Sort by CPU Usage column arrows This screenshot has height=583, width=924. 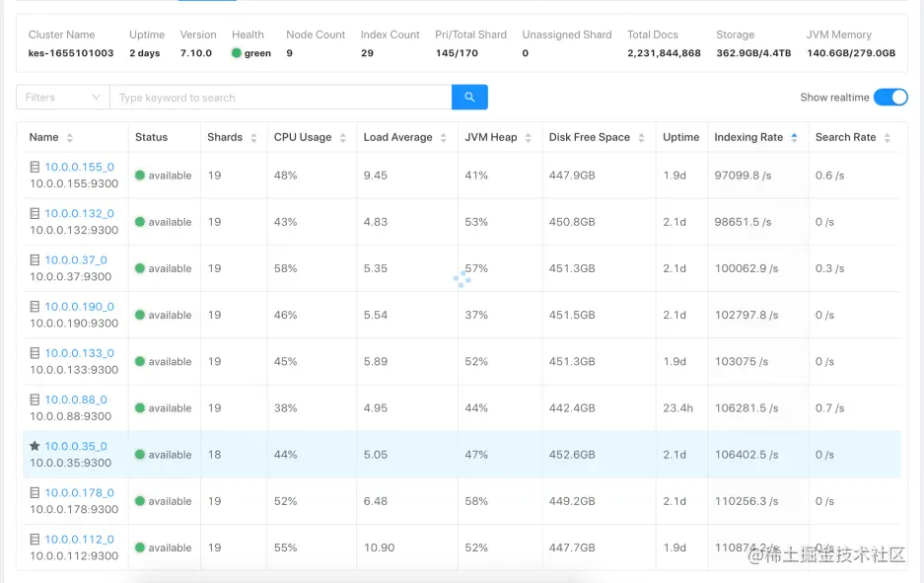[343, 138]
